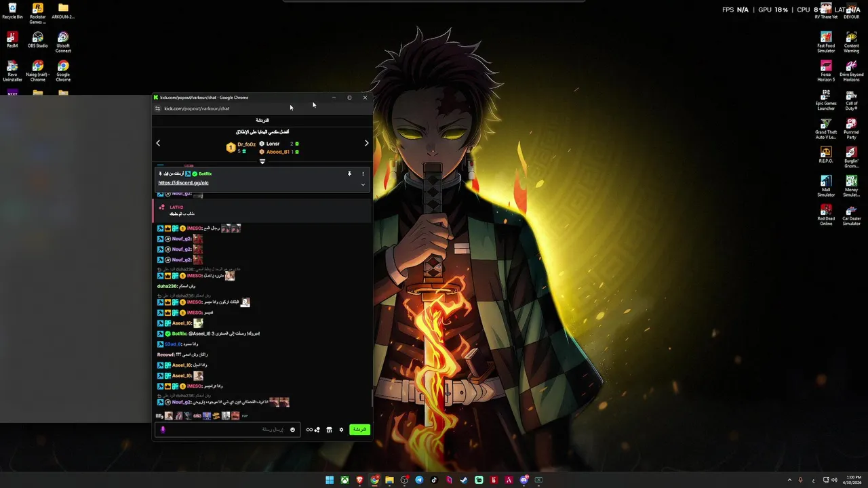Collapse the top gifters leaderboard panel
This screenshot has width=868, height=488.
(262, 161)
